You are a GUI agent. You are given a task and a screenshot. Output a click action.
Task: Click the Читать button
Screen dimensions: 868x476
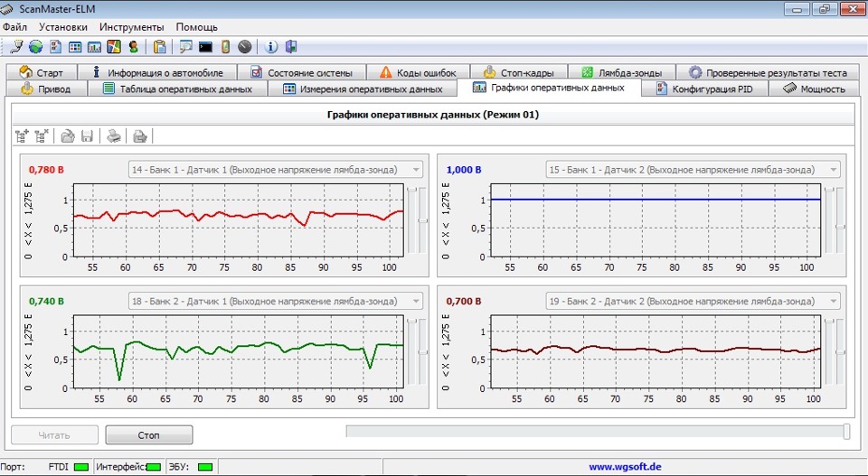pos(54,435)
